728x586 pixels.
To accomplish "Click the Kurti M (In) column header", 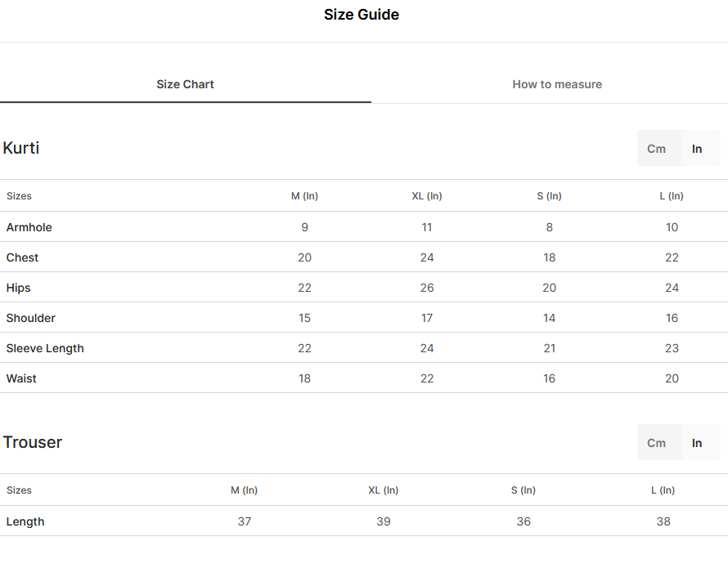I will (304, 196).
